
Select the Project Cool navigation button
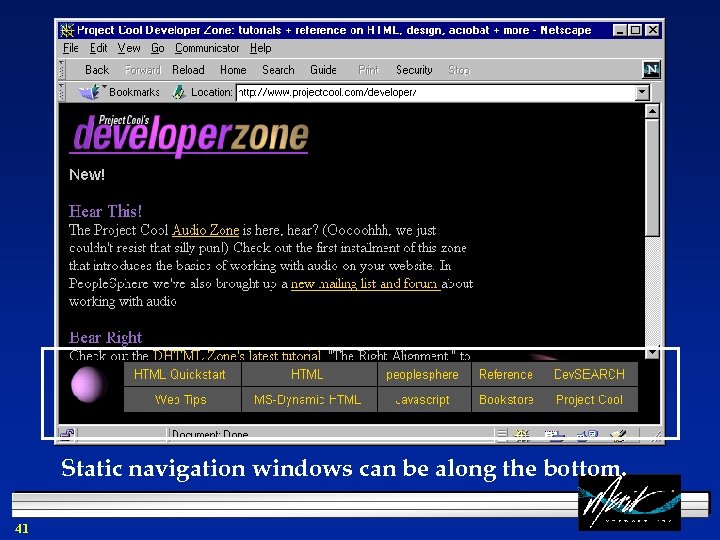589,399
